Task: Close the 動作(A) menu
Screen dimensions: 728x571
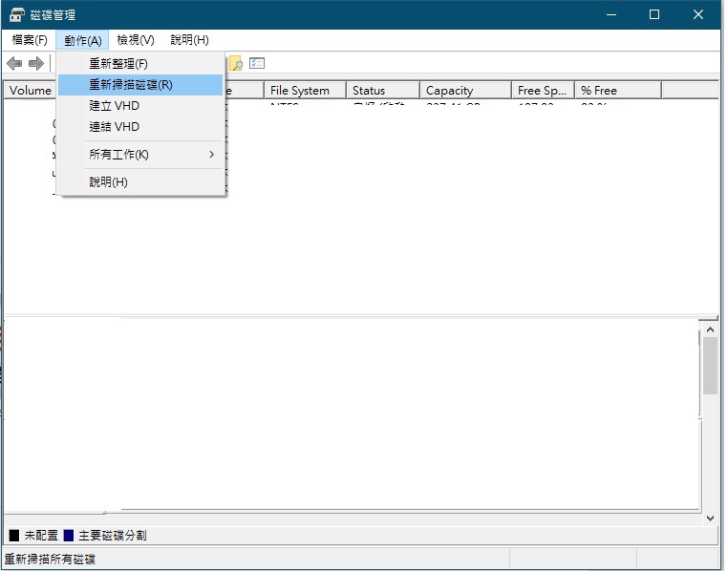Action: click(83, 40)
